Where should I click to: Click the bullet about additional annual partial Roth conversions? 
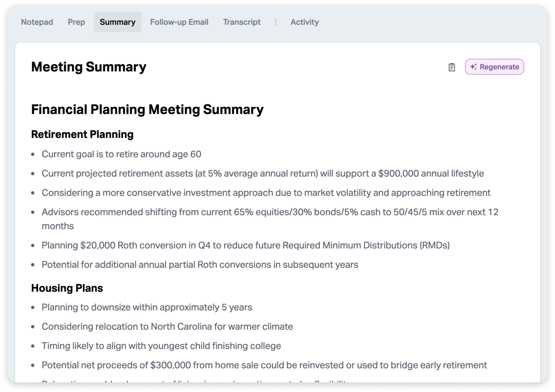pyautogui.click(x=200, y=265)
